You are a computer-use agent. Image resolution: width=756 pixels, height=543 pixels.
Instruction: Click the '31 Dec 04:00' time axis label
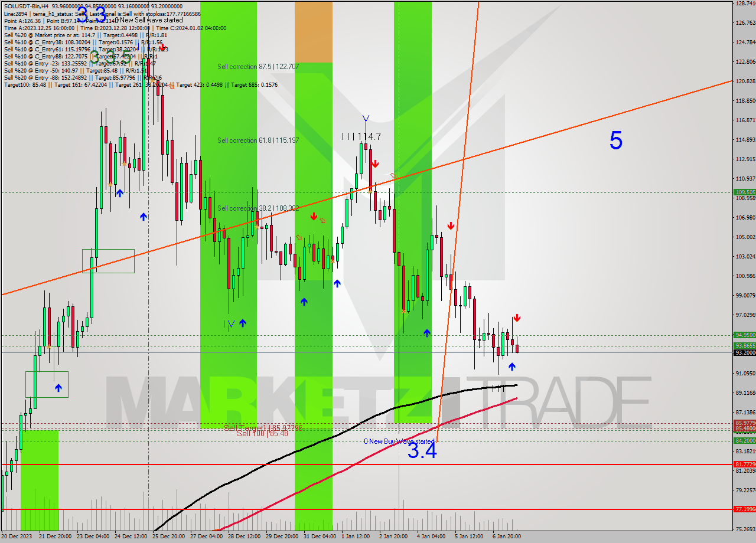coord(320,537)
